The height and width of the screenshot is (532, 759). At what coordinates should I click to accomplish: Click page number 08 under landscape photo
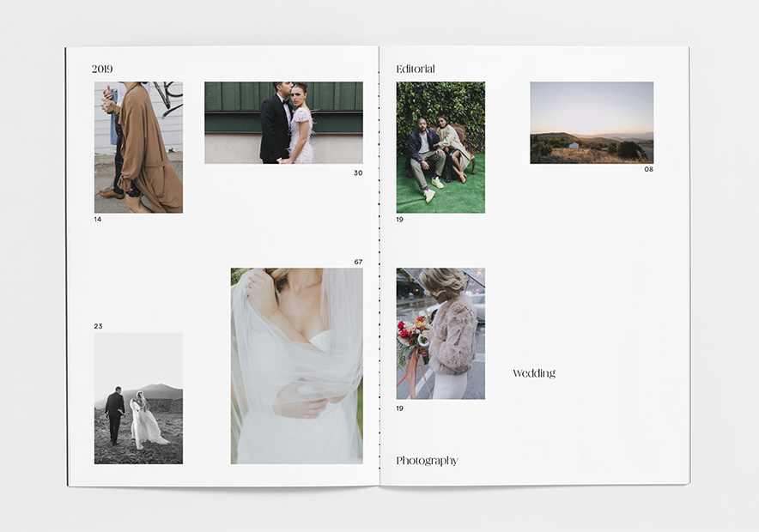coord(648,169)
